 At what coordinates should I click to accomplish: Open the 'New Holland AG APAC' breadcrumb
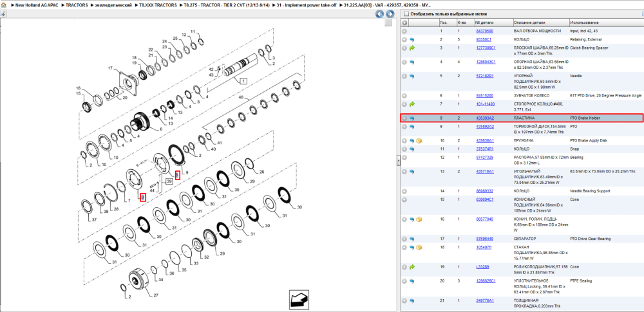(37, 4)
